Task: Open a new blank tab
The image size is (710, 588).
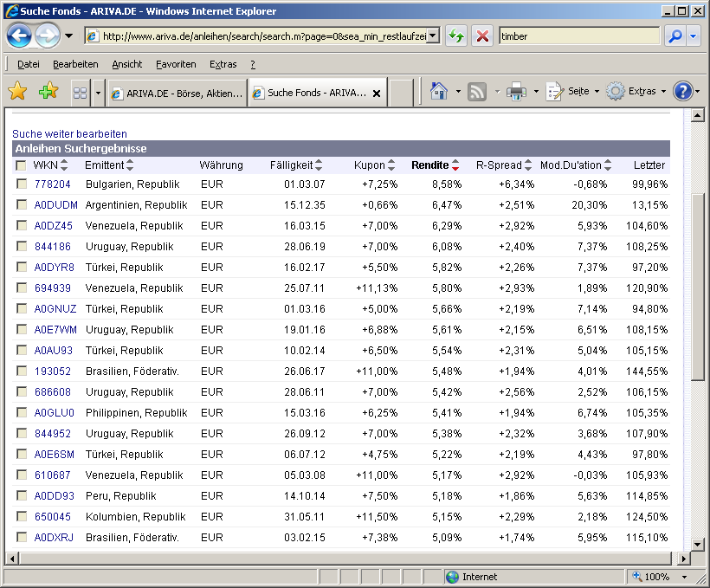Action: click(x=401, y=93)
